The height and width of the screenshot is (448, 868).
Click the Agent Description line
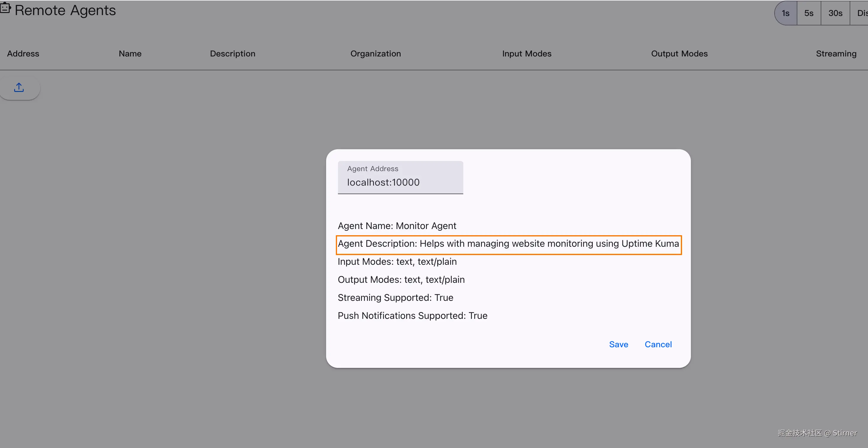(509, 244)
